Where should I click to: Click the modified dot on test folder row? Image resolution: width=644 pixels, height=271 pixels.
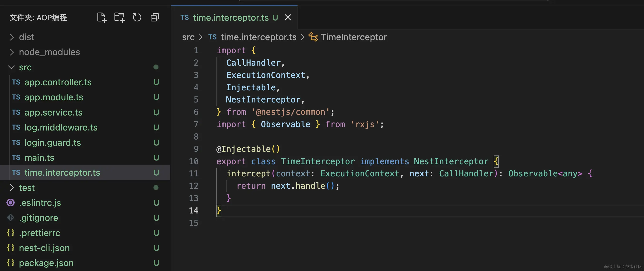click(x=156, y=188)
